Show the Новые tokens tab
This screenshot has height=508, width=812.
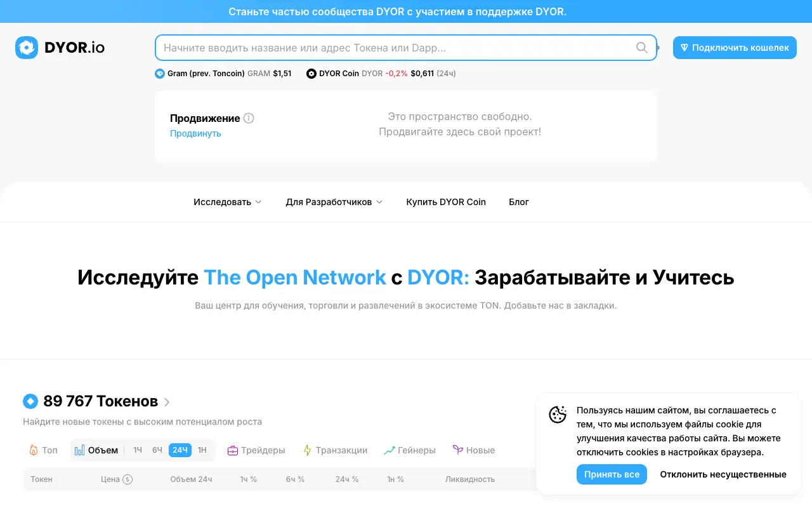pyautogui.click(x=474, y=450)
